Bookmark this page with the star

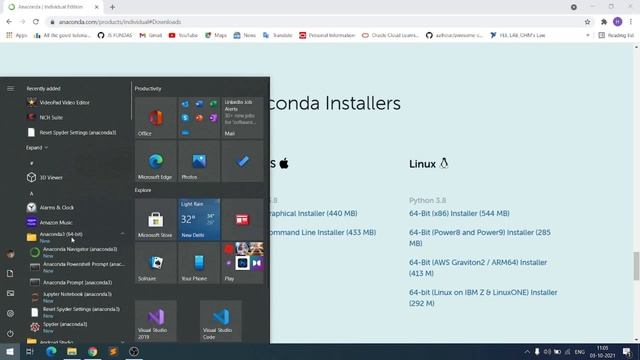587,22
